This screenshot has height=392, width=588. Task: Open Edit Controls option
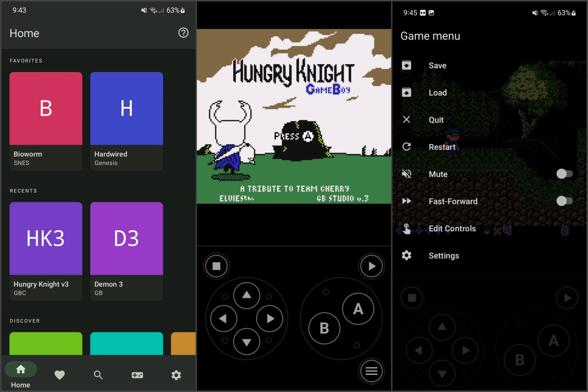(x=451, y=228)
